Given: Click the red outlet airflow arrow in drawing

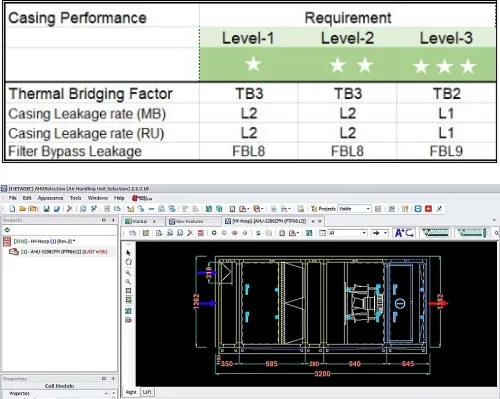Looking at the screenshot, I should 438,303.
